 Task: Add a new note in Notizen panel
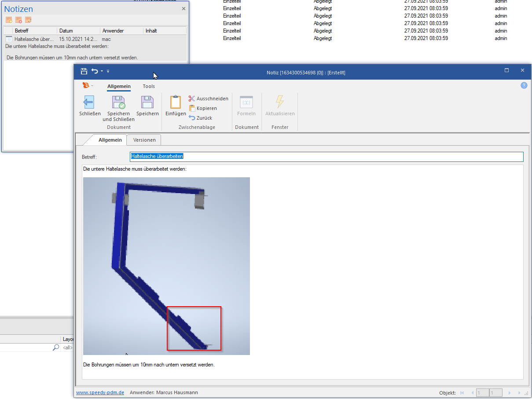click(9, 20)
